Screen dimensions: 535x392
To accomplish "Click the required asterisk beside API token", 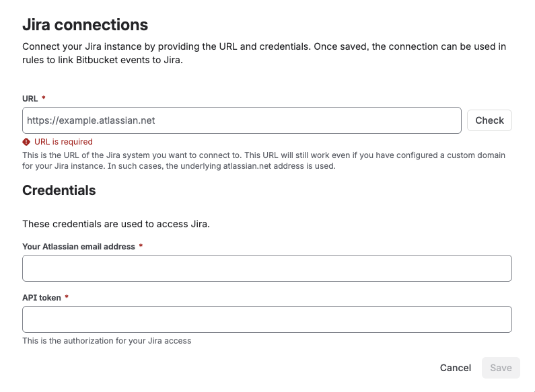I will point(67,297).
